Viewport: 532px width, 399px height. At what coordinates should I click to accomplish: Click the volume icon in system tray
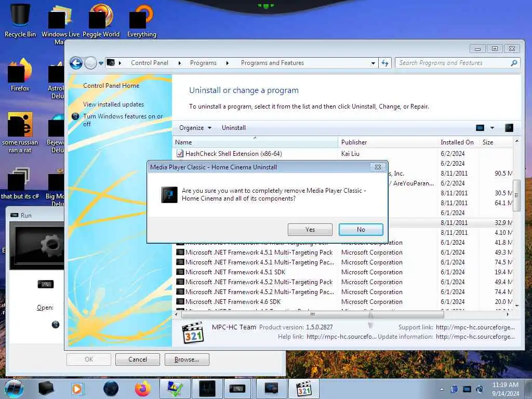[480, 389]
